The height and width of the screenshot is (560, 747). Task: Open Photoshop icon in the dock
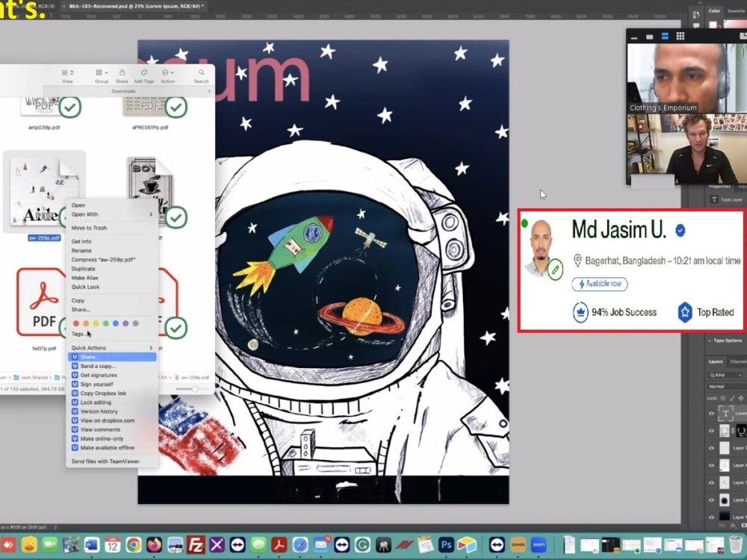pyautogui.click(x=446, y=545)
